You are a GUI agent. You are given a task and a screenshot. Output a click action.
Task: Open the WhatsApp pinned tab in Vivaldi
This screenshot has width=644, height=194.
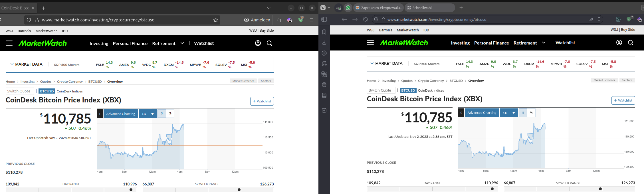pos(348,8)
